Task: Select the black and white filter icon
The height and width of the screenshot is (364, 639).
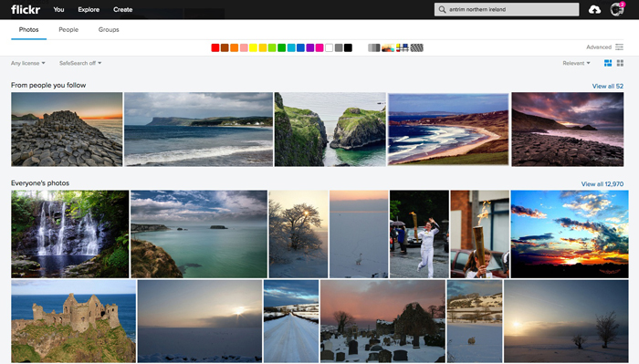Action: click(373, 47)
